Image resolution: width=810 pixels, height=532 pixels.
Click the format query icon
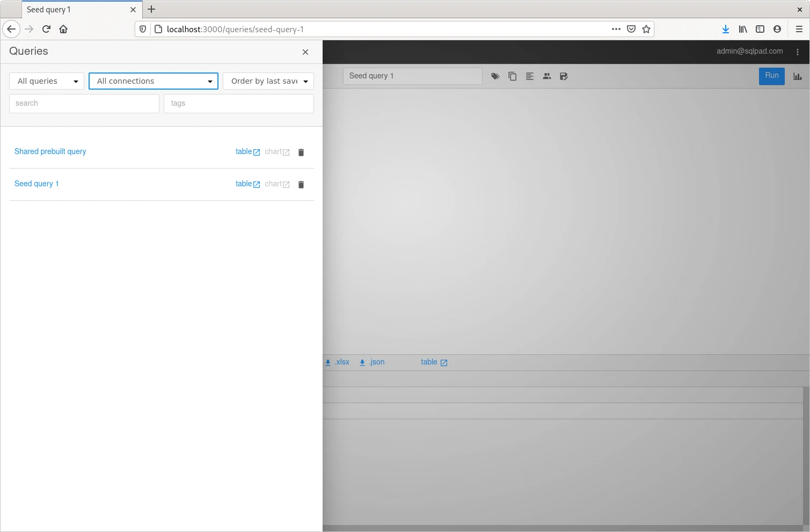tap(530, 76)
